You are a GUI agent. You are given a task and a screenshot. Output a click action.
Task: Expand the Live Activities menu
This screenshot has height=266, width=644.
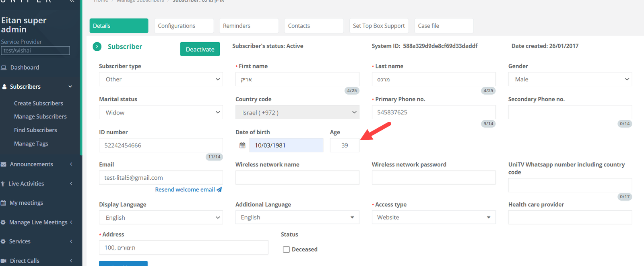point(26,184)
